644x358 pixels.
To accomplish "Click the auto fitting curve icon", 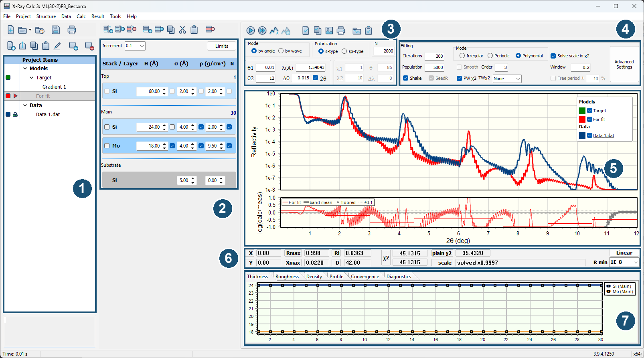I will pos(274,30).
